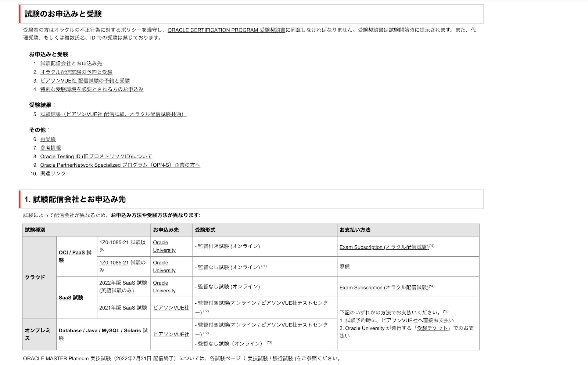Follow the 関連リンク link
Viewport: 588px width, 365px height.
53,173
